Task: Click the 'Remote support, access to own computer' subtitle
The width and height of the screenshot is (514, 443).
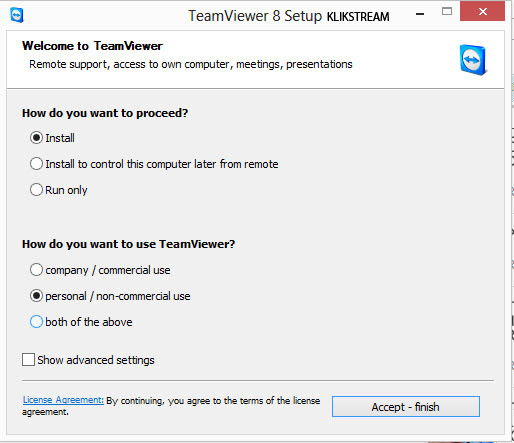Action: coord(191,64)
